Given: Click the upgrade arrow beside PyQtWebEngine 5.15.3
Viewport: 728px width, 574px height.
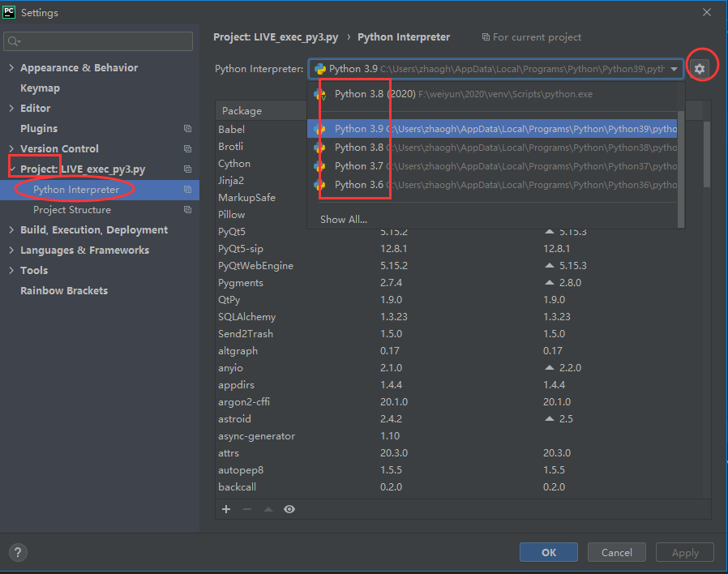Looking at the screenshot, I should click(x=550, y=265).
